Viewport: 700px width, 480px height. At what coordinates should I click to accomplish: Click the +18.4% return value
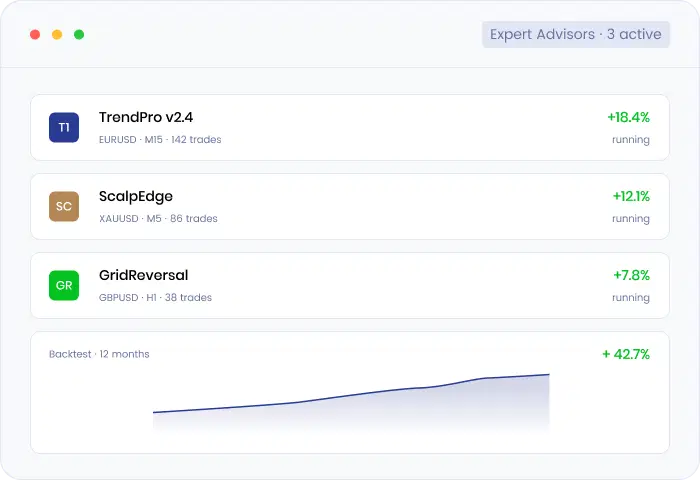pyautogui.click(x=628, y=117)
